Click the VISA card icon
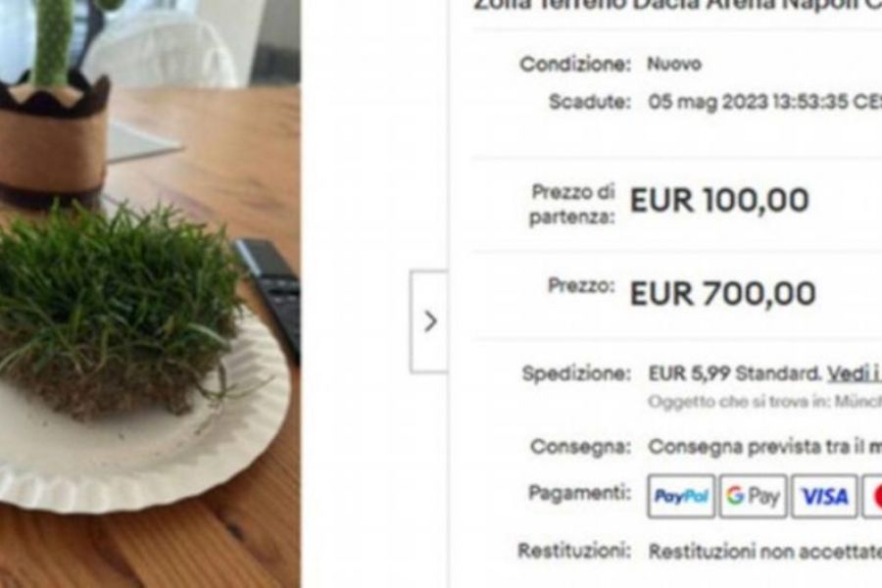The width and height of the screenshot is (882, 588). click(824, 496)
